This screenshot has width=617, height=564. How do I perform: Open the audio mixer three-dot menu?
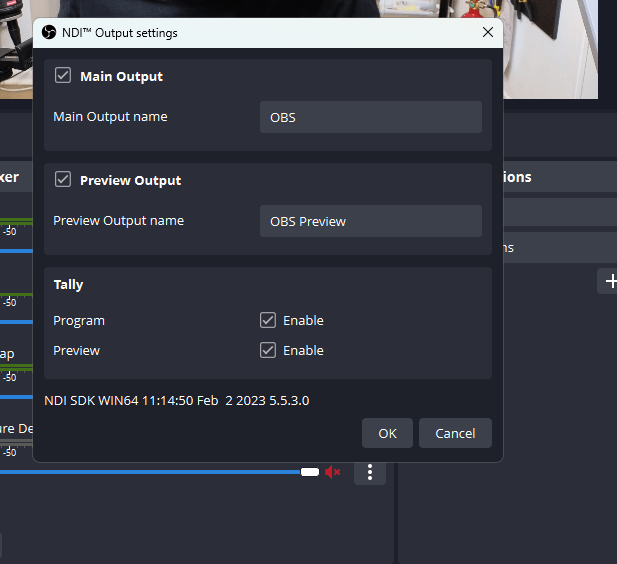click(x=370, y=472)
